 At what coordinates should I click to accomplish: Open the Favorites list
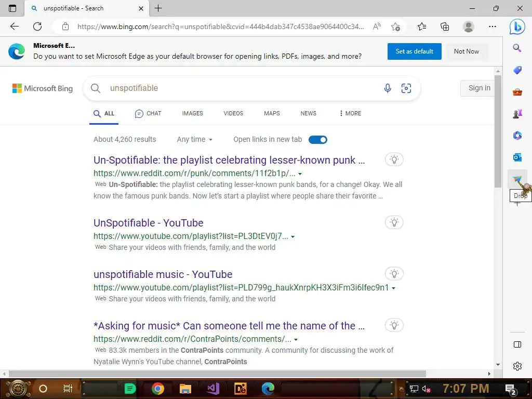pyautogui.click(x=422, y=26)
